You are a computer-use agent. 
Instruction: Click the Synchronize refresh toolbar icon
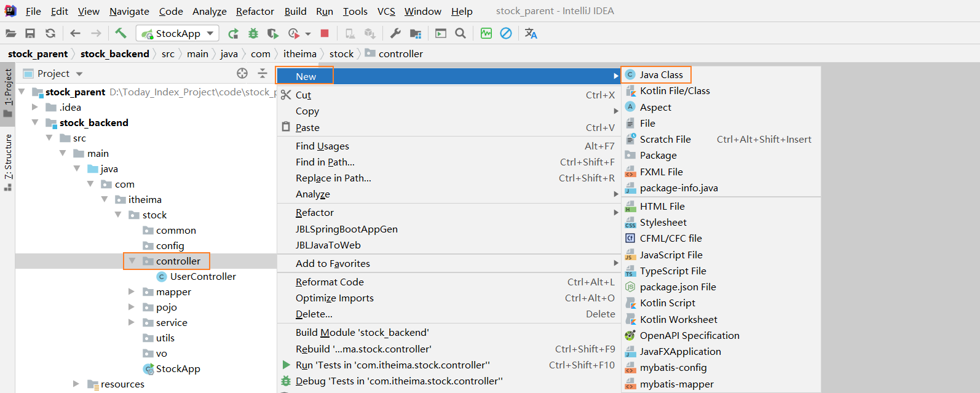(x=50, y=33)
